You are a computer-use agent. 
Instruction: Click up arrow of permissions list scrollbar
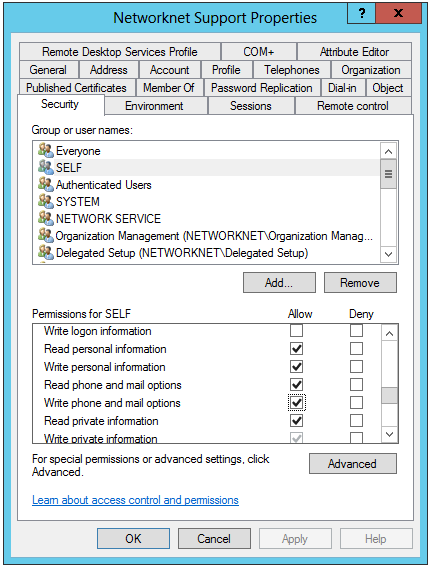pyautogui.click(x=389, y=333)
